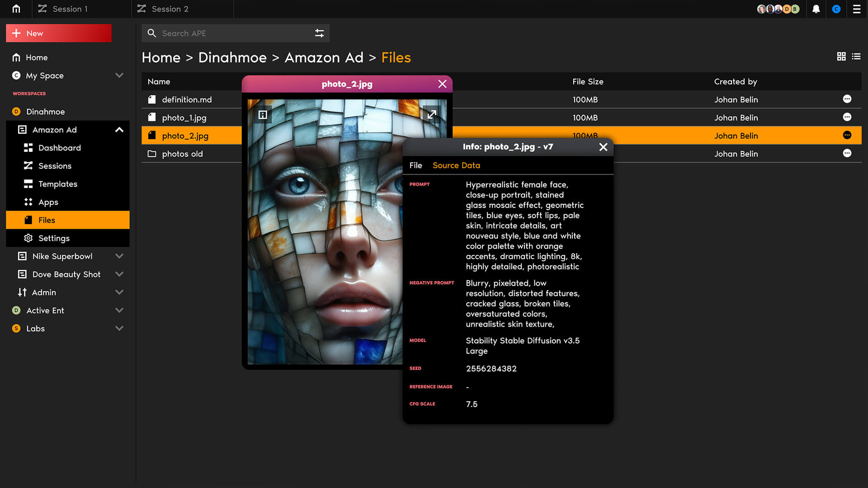Viewport: 868px width, 488px height.
Task: Open more options for photos old
Action: [847, 153]
